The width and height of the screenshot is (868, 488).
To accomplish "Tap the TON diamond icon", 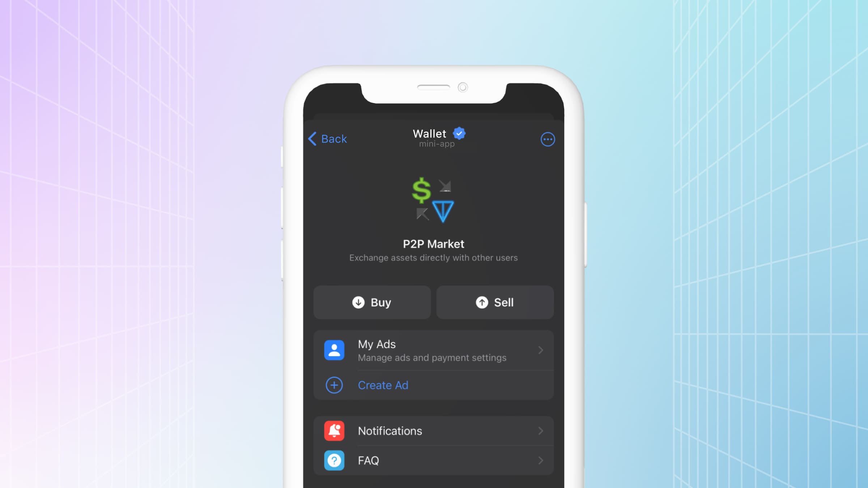I will (443, 211).
